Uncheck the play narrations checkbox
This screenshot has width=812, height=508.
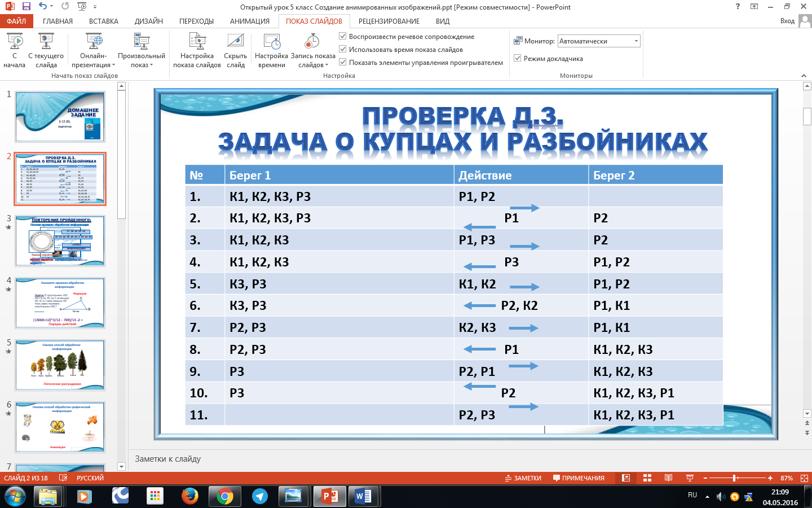pyautogui.click(x=343, y=36)
